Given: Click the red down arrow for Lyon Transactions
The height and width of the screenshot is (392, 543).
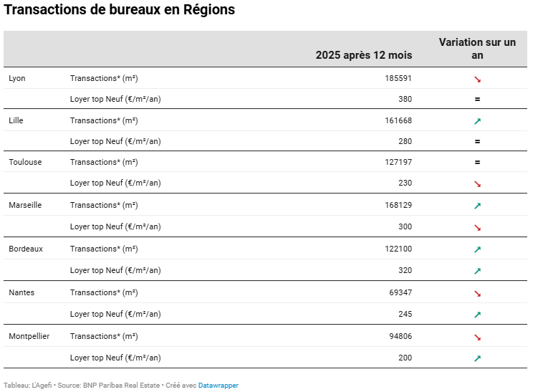Looking at the screenshot, I should [477, 79].
